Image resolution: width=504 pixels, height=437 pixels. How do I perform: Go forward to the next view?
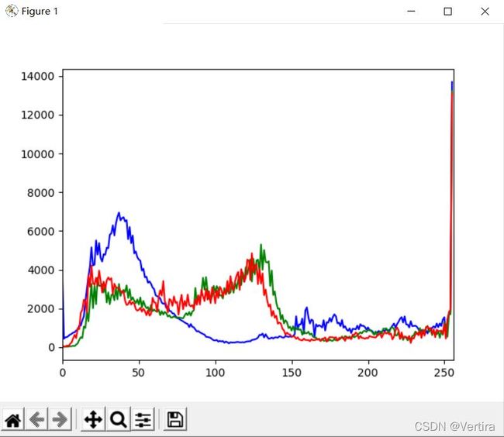[60, 420]
